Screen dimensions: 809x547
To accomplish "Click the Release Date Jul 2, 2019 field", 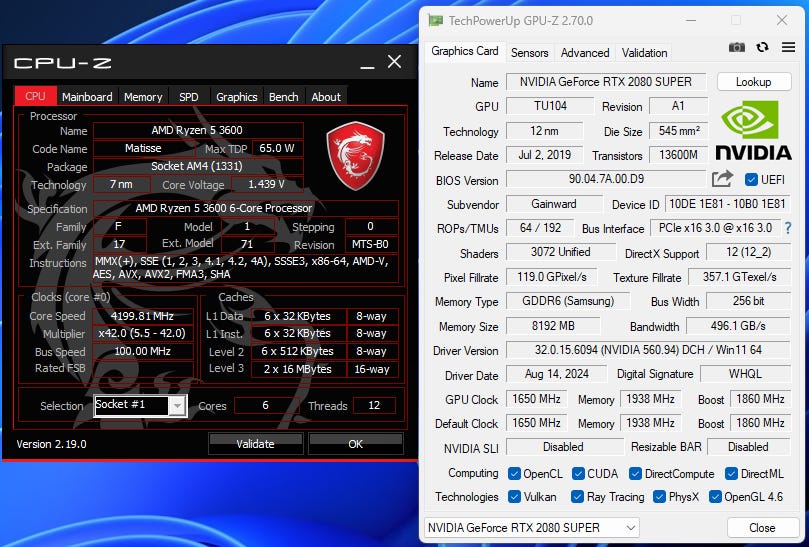I will coord(544,155).
